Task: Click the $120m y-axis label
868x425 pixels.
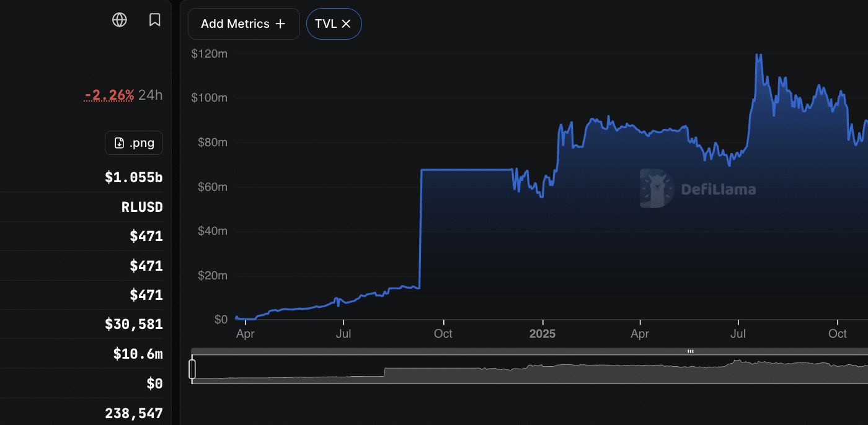Action: pos(210,54)
